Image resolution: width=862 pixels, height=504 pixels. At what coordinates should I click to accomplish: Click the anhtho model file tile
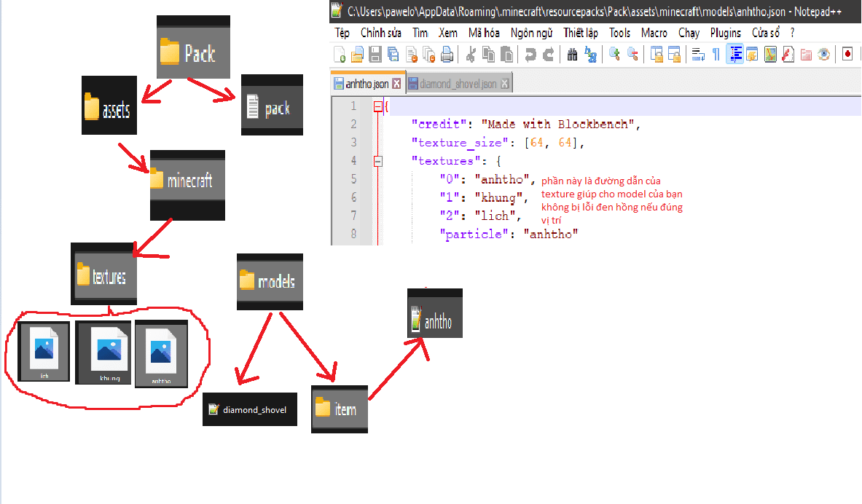coord(435,313)
